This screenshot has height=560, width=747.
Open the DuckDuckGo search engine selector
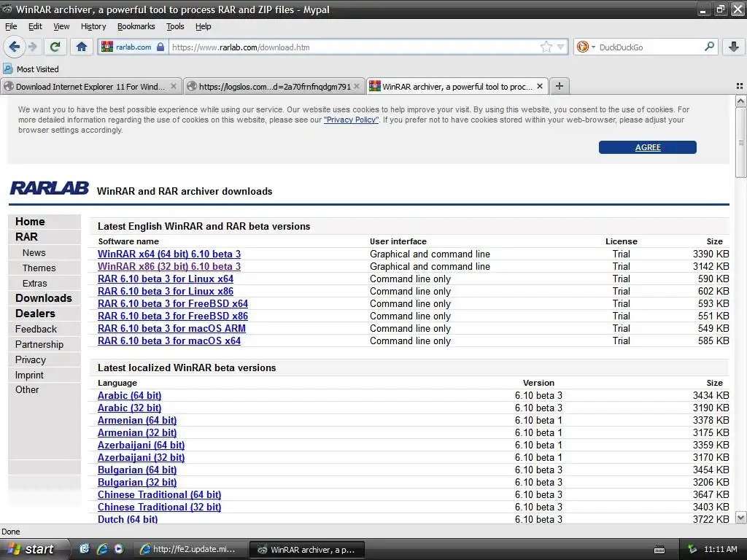click(586, 47)
